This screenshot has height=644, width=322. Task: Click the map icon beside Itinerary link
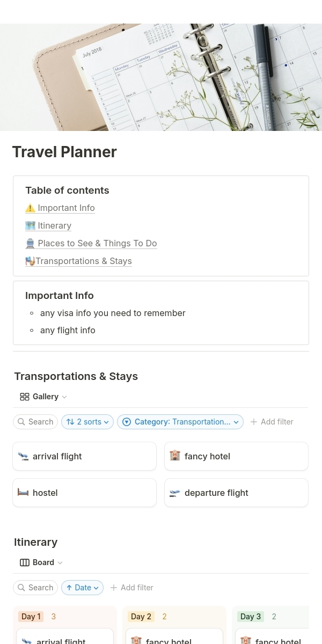pos(30,226)
